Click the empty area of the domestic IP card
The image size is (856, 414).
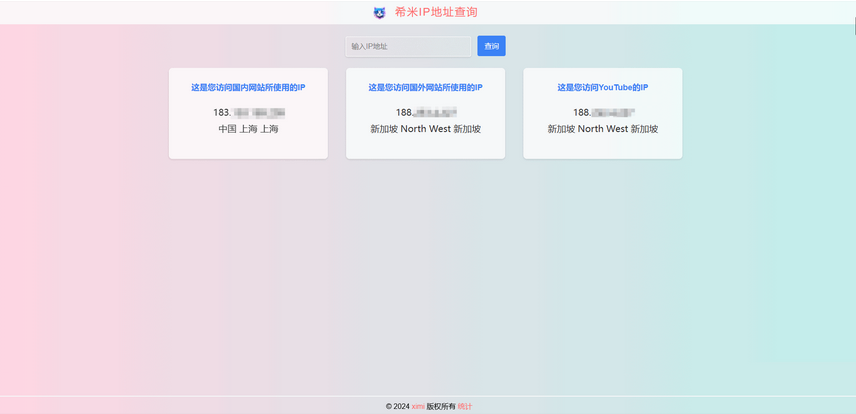[248, 147]
